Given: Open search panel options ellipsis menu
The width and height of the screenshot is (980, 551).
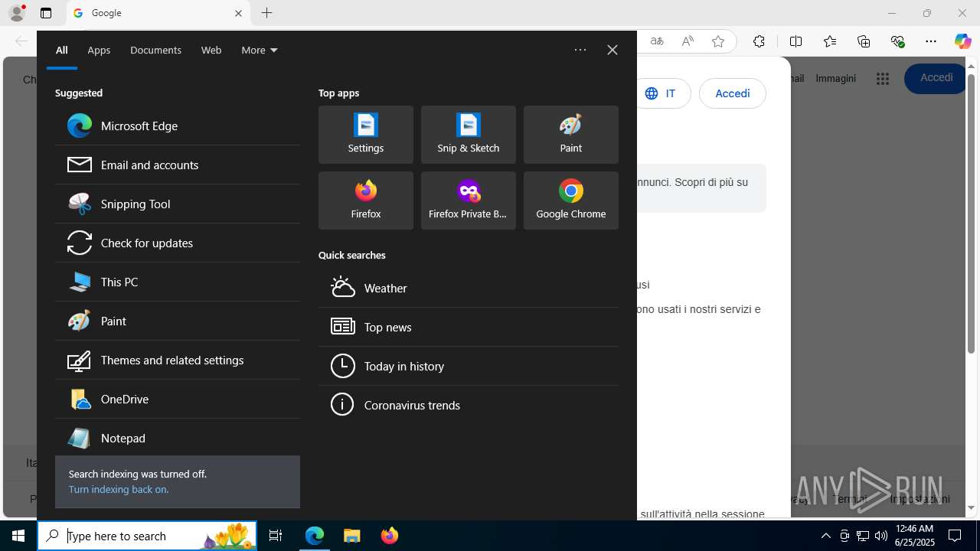Looking at the screenshot, I should (x=580, y=50).
